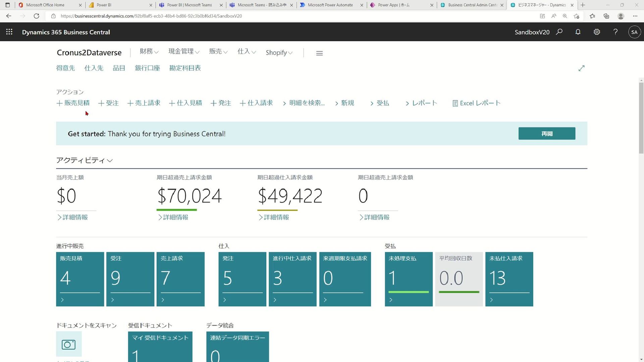Image resolution: width=644 pixels, height=362 pixels.
Task: Open 詳細情報 under $70,024
Action: (x=173, y=217)
